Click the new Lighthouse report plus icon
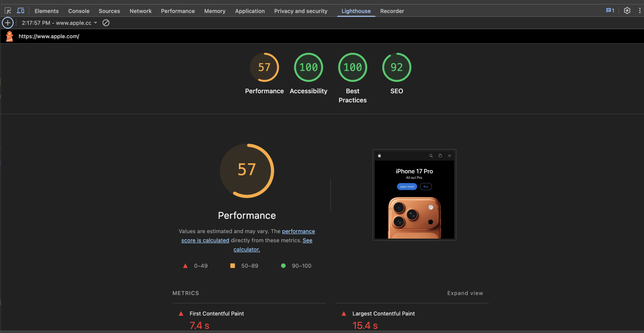 click(x=8, y=23)
